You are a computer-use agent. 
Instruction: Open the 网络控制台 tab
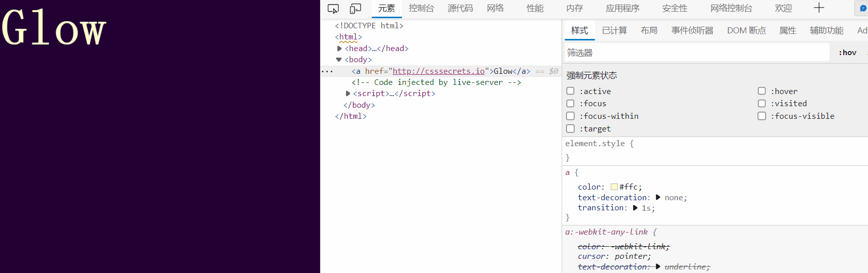tap(731, 8)
